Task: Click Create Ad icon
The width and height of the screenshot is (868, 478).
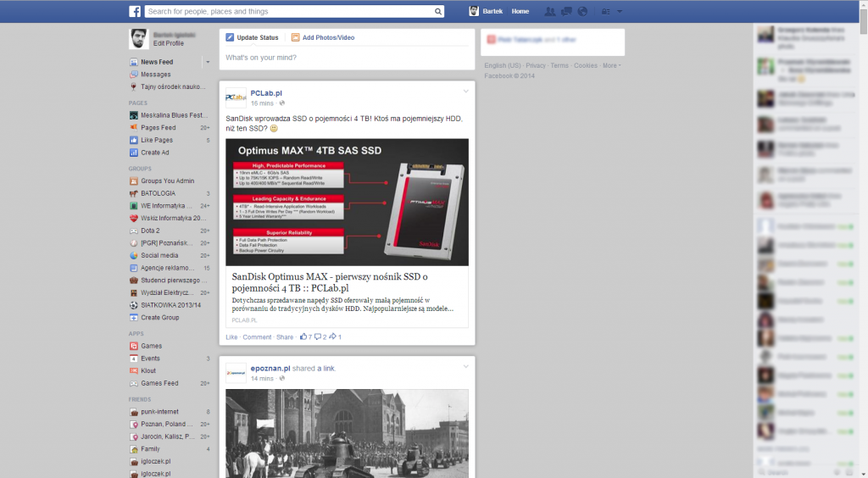Action: pyautogui.click(x=133, y=153)
